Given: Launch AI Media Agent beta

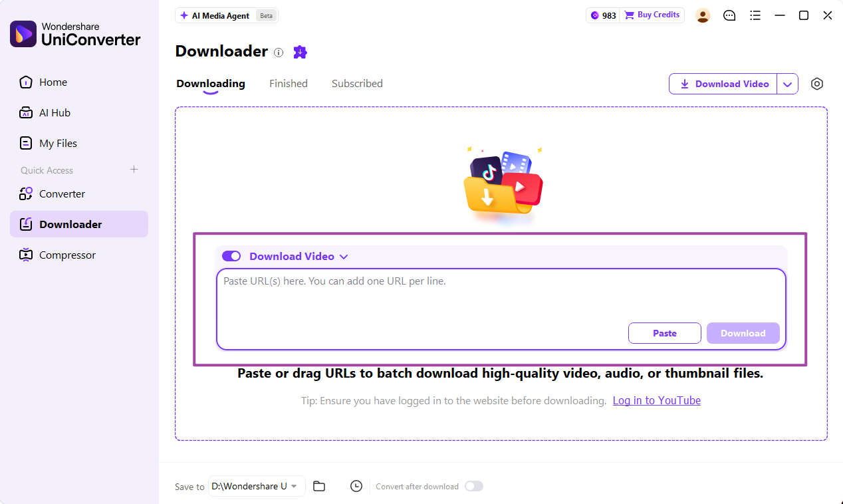Looking at the screenshot, I should [x=227, y=15].
